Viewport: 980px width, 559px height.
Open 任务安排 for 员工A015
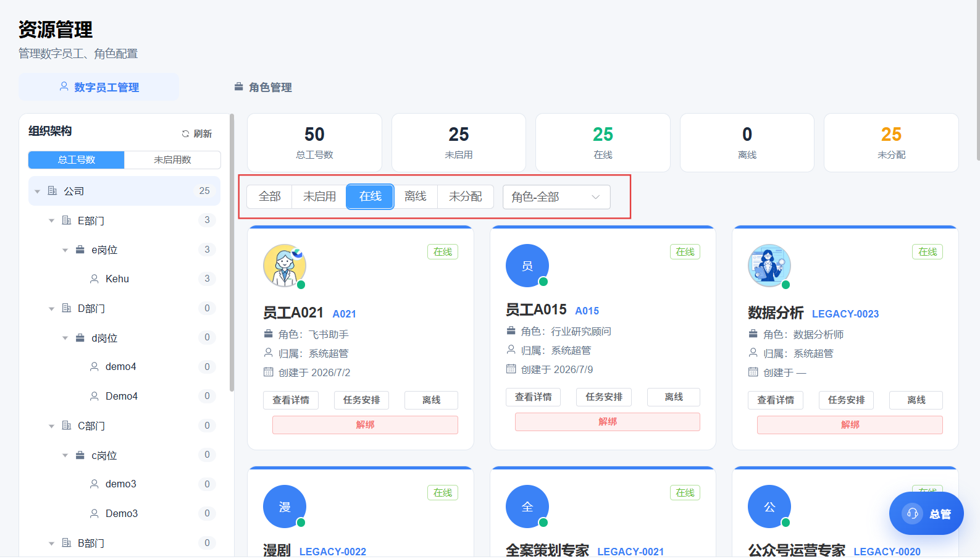click(604, 397)
